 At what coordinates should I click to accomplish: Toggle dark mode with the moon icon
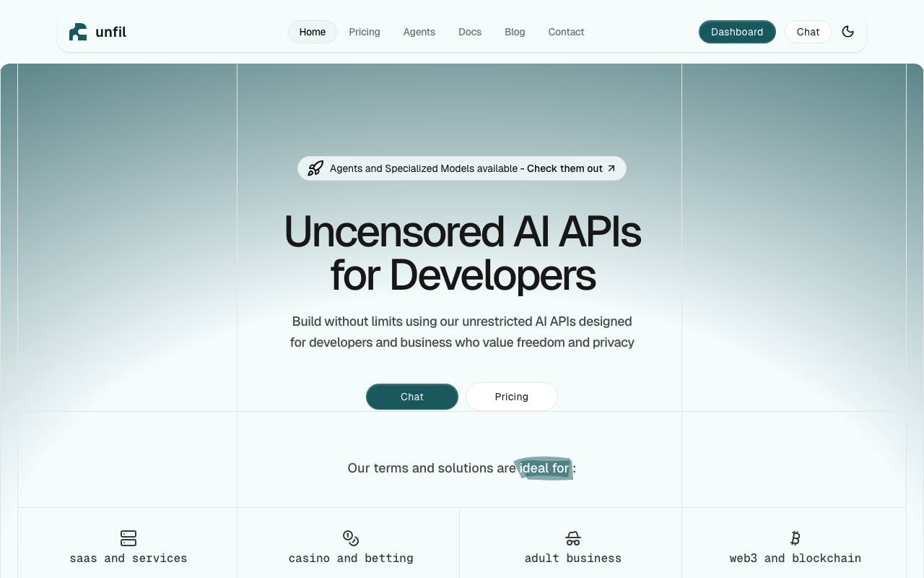pos(848,32)
